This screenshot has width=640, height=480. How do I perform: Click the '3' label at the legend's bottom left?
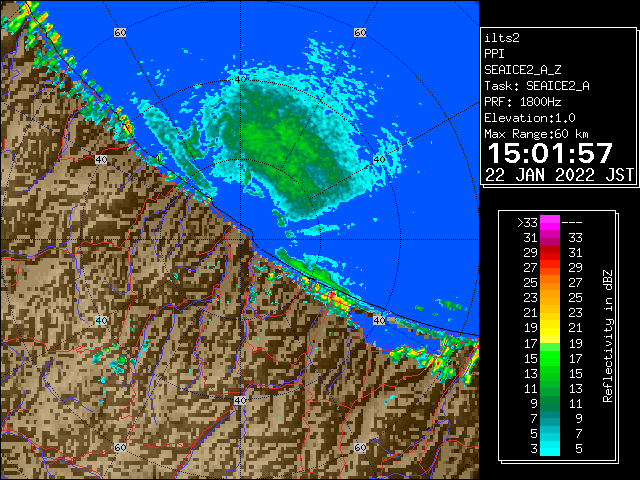(x=534, y=449)
